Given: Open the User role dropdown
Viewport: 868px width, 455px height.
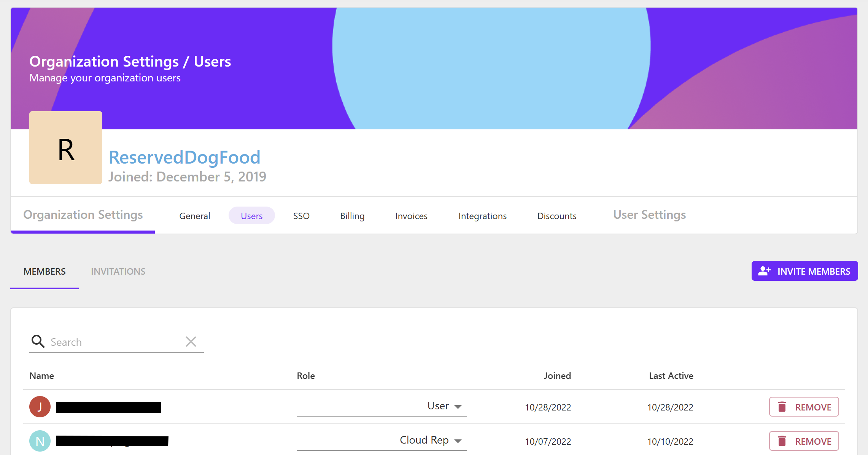Looking at the screenshot, I should point(382,406).
